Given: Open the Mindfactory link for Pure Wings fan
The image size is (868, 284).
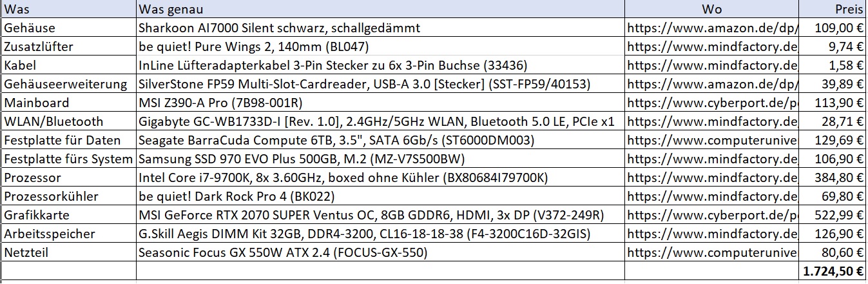Looking at the screenshot, I should (711, 47).
